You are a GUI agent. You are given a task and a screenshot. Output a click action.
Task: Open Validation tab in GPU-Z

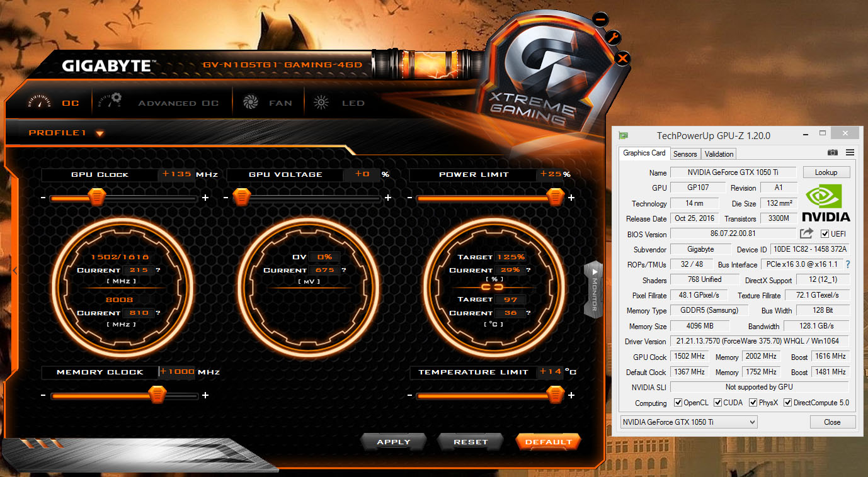[x=719, y=154]
